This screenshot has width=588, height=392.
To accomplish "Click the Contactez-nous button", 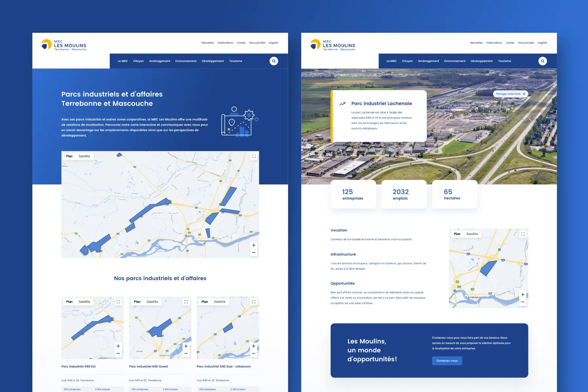I will (447, 361).
